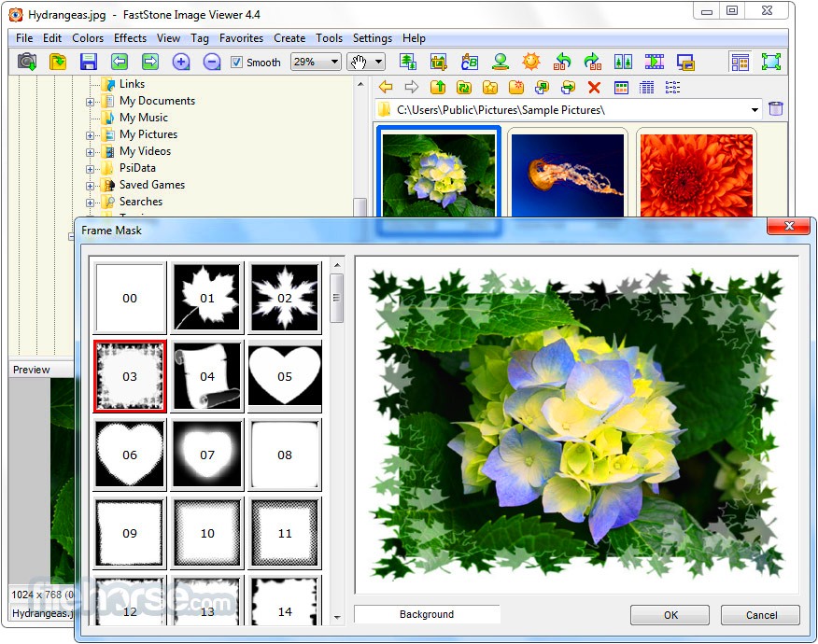Click the jellyfish thumbnail in browser
The image size is (818, 644).
pos(568,175)
